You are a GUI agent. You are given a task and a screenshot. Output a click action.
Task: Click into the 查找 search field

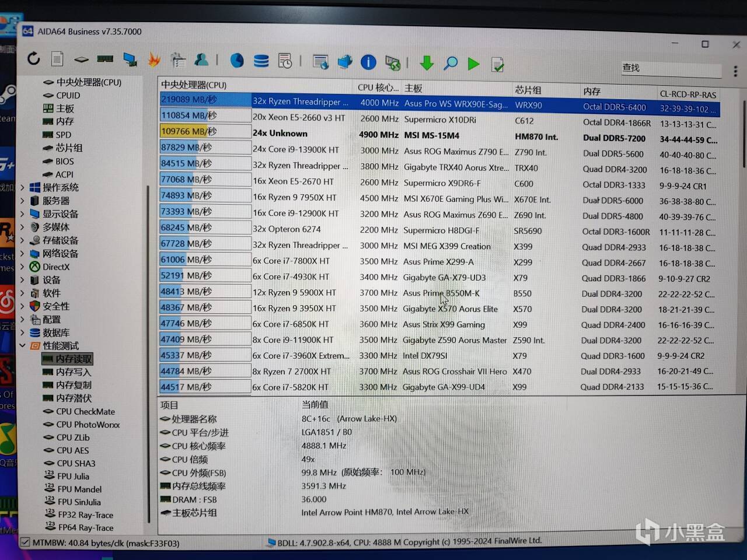671,69
